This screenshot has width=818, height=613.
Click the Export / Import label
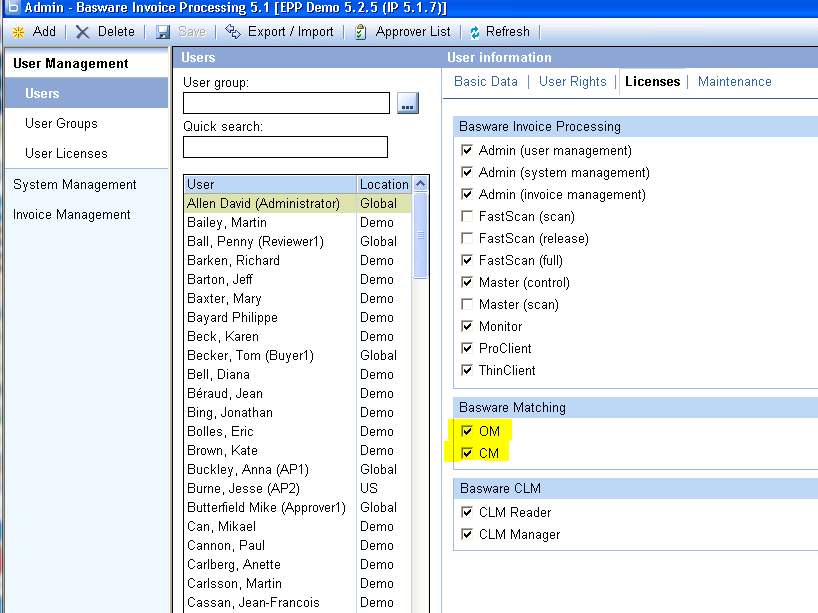(291, 32)
